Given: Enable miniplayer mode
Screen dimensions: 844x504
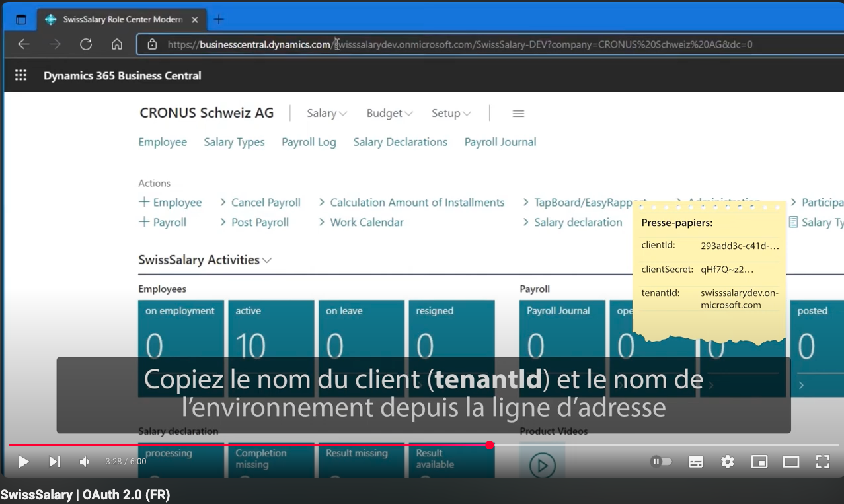Looking at the screenshot, I should tap(759, 462).
